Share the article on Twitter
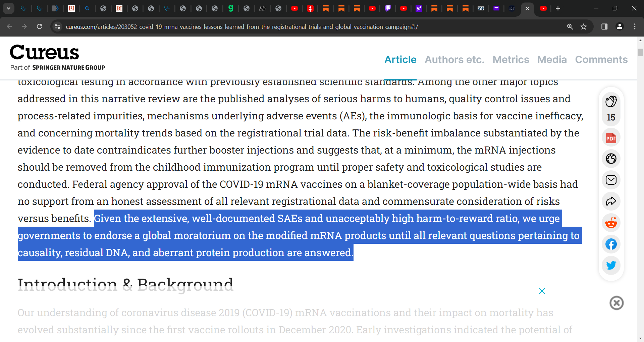Image resolution: width=644 pixels, height=342 pixels. [x=611, y=265]
